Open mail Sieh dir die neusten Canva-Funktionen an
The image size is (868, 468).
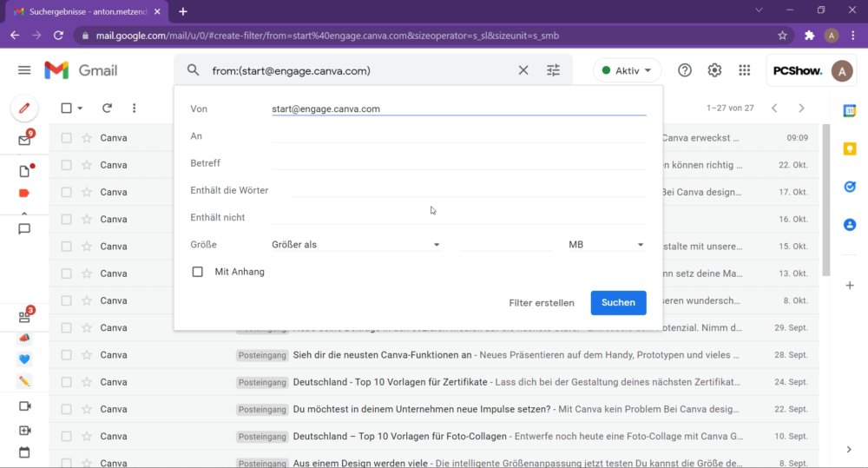tap(382, 355)
